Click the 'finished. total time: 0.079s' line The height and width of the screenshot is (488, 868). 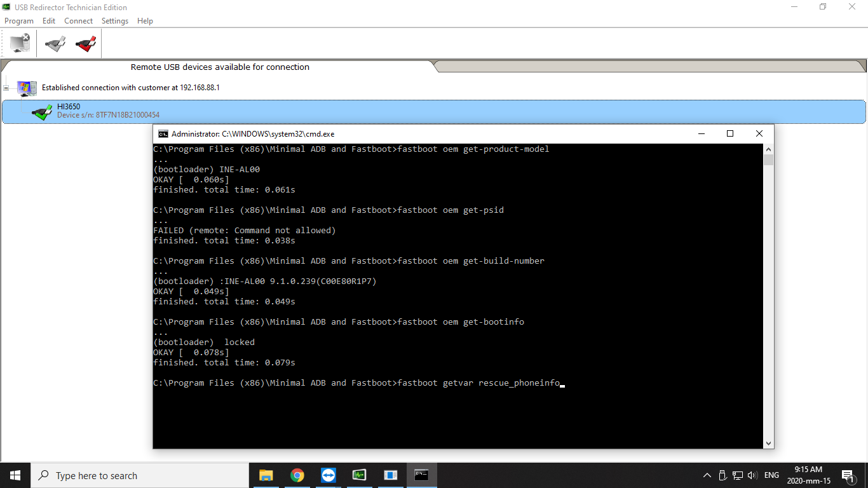click(224, 363)
